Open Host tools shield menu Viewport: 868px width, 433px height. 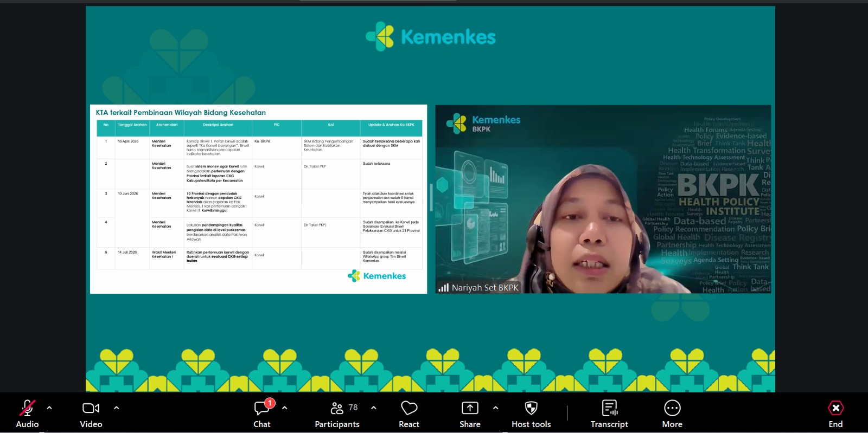[531, 413]
